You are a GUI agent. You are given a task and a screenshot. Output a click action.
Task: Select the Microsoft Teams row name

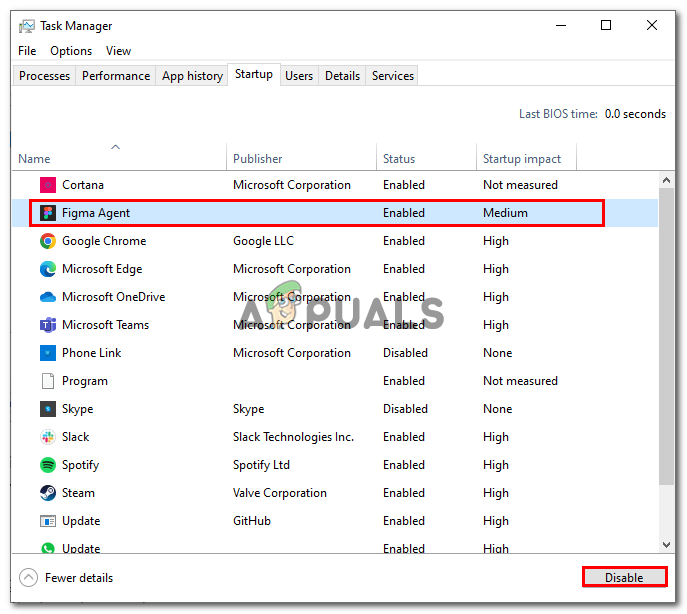click(105, 325)
